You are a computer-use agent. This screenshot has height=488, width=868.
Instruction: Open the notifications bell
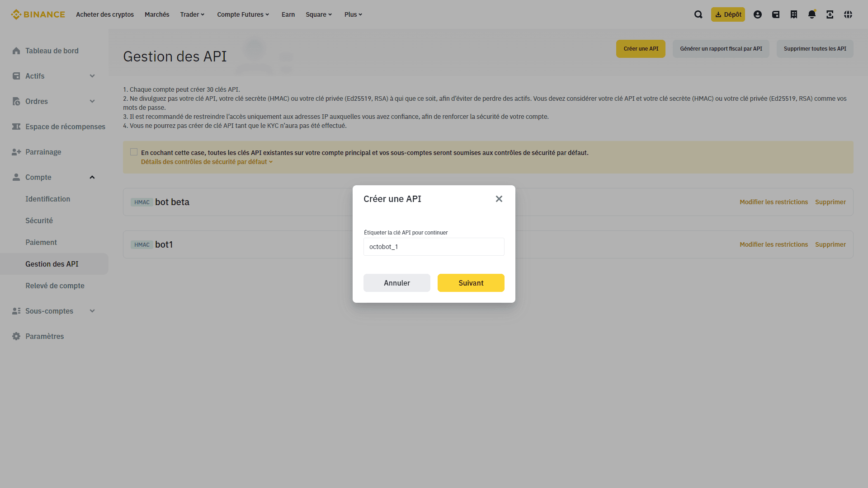pyautogui.click(x=812, y=14)
